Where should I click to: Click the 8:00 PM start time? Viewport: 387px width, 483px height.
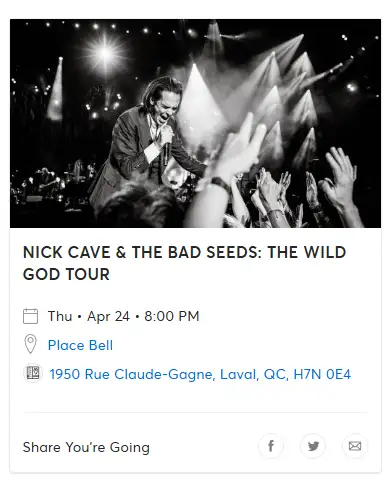[x=172, y=316]
